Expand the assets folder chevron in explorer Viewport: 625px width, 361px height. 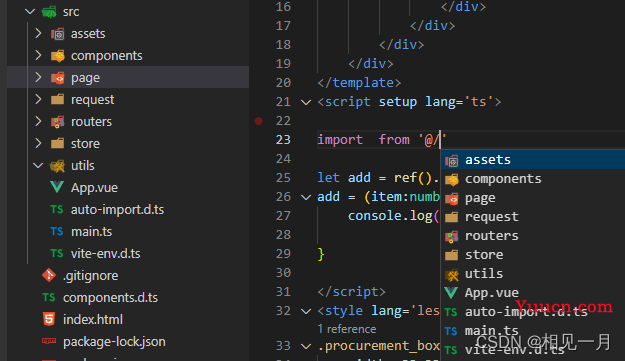[x=38, y=33]
